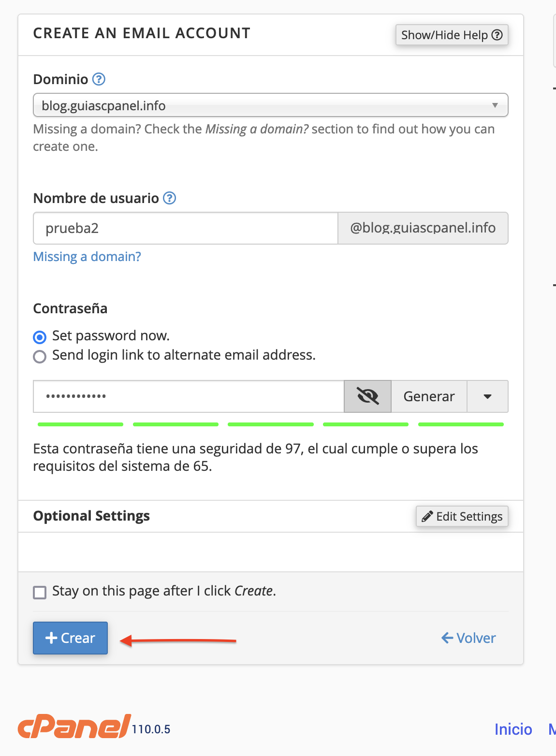Enable 'Stay on this page' checkbox

tap(40, 592)
